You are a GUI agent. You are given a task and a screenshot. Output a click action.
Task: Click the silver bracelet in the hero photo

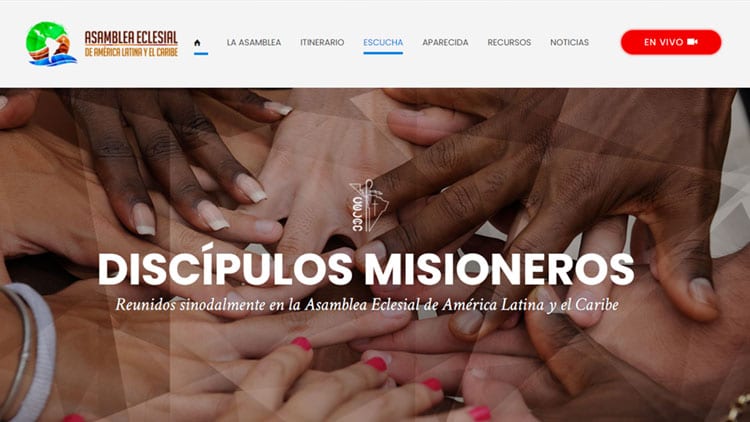point(18,352)
